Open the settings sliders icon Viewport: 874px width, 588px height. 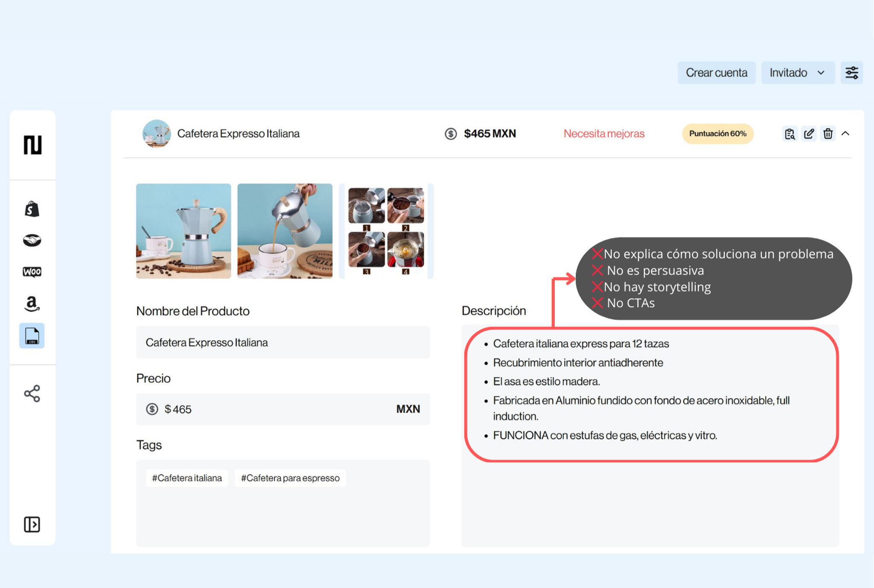[852, 73]
